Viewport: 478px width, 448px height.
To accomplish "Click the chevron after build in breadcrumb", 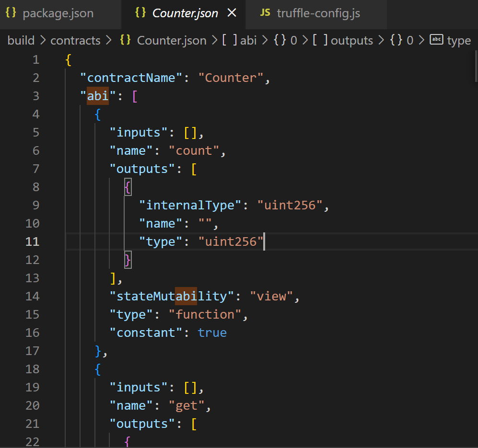I will pos(43,40).
